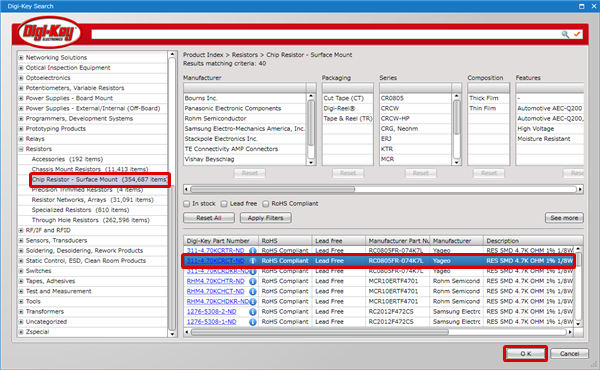This screenshot has width=600, height=370.
Task: Toggle the Lead free checkbox
Action: point(224,204)
